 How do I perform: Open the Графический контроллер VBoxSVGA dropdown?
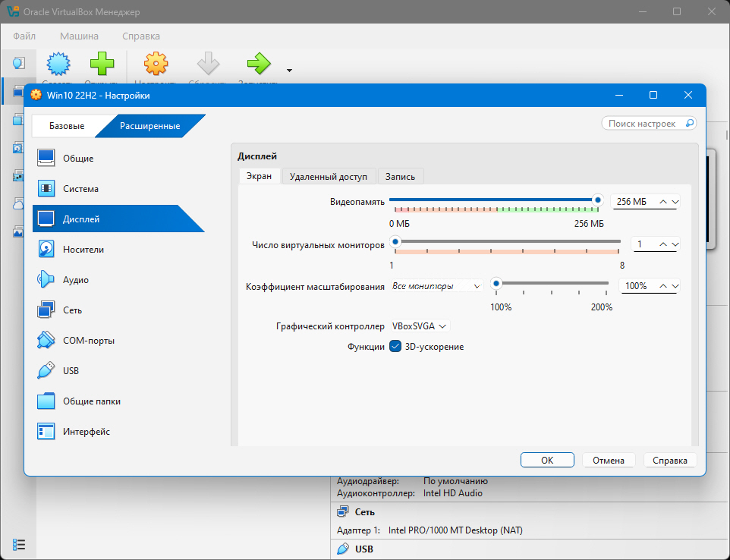click(x=420, y=326)
